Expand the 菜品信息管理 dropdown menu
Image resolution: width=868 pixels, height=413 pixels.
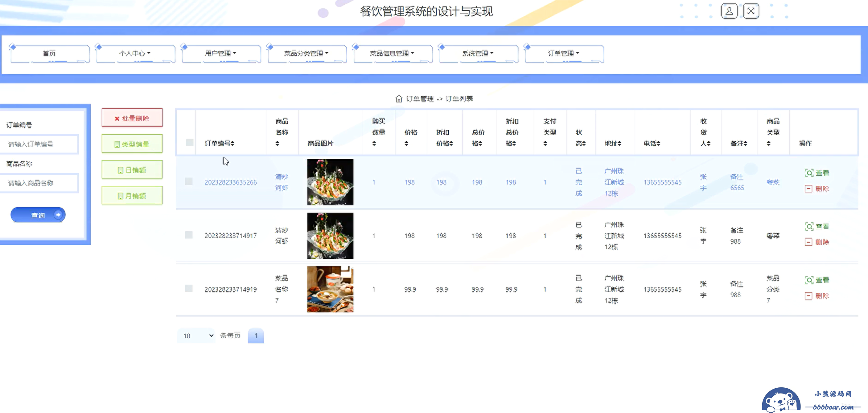[393, 53]
